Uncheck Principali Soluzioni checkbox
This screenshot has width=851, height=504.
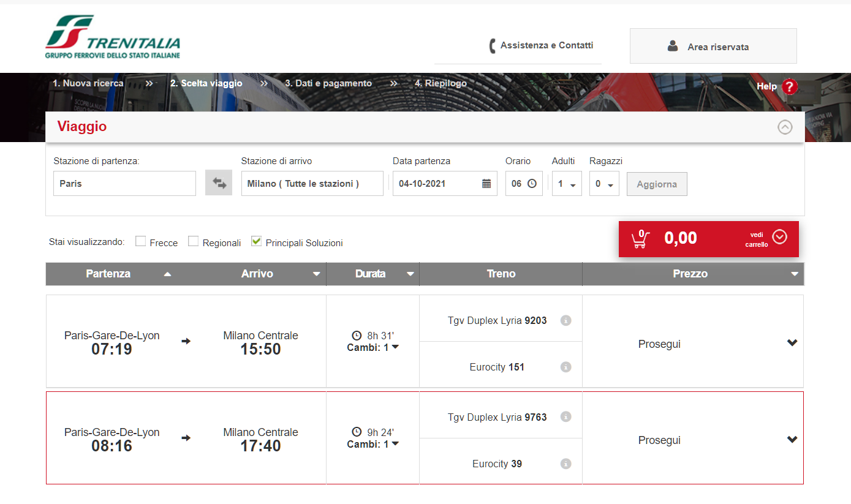pyautogui.click(x=256, y=241)
